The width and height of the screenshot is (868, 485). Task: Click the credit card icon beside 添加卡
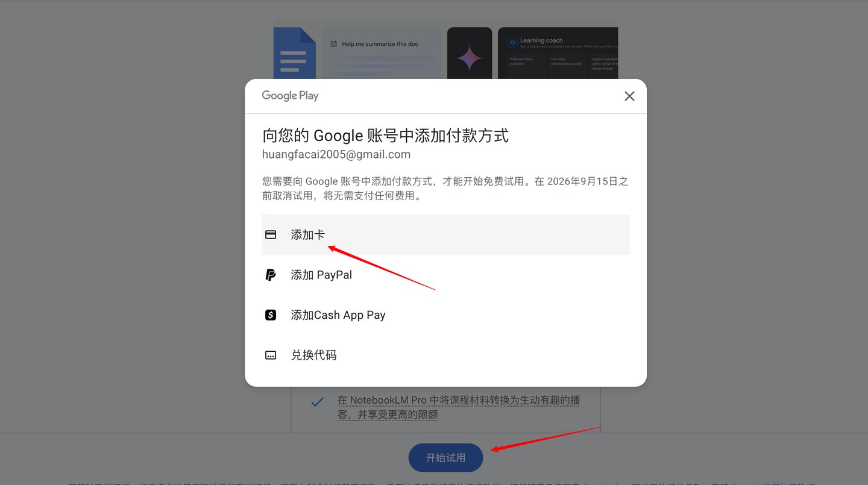271,234
